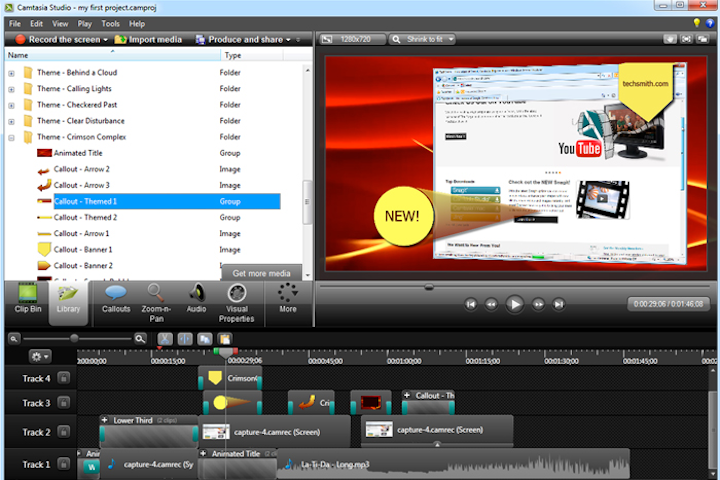Open the Shrink to fit dropdown
The width and height of the screenshot is (720, 480).
click(x=422, y=40)
